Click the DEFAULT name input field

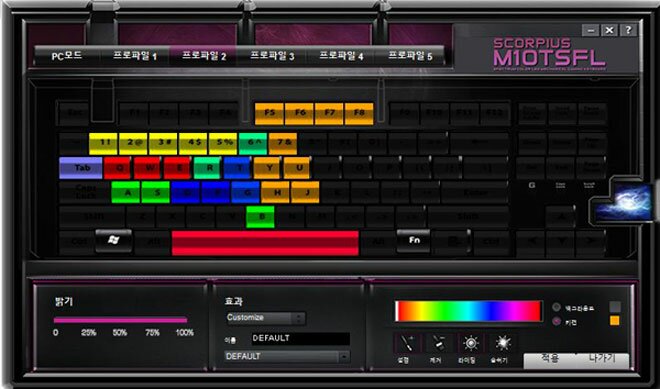pyautogui.click(x=301, y=338)
